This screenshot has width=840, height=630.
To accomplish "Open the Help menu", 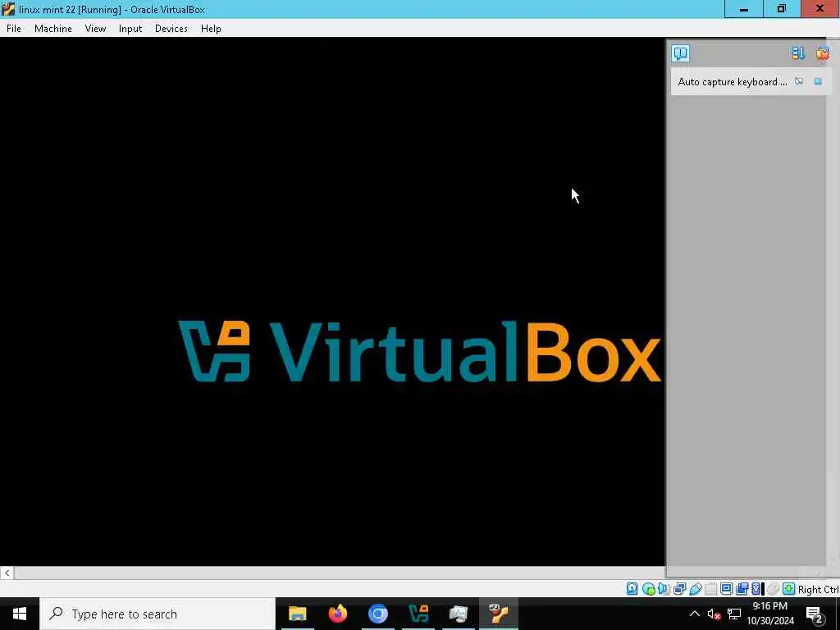I will (211, 29).
